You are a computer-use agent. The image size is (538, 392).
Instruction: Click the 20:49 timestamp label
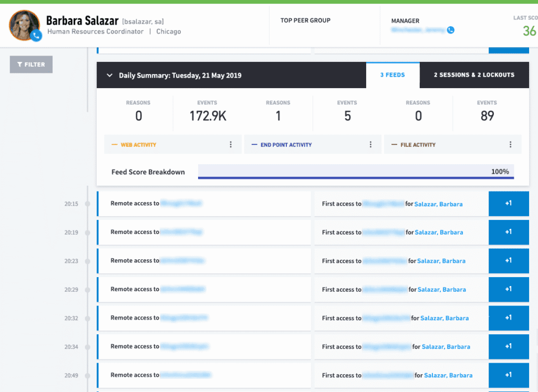tap(71, 376)
